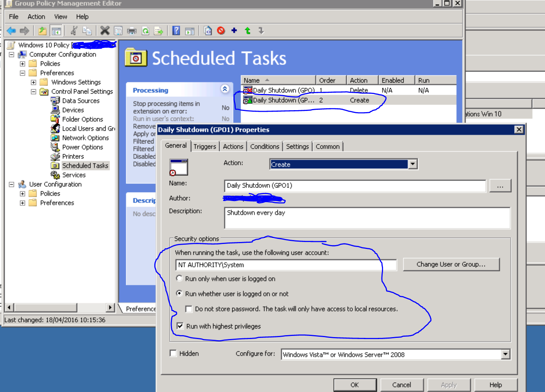Click the Forward arrow toolbar icon
Viewport: 545px width, 392px height.
[x=24, y=31]
